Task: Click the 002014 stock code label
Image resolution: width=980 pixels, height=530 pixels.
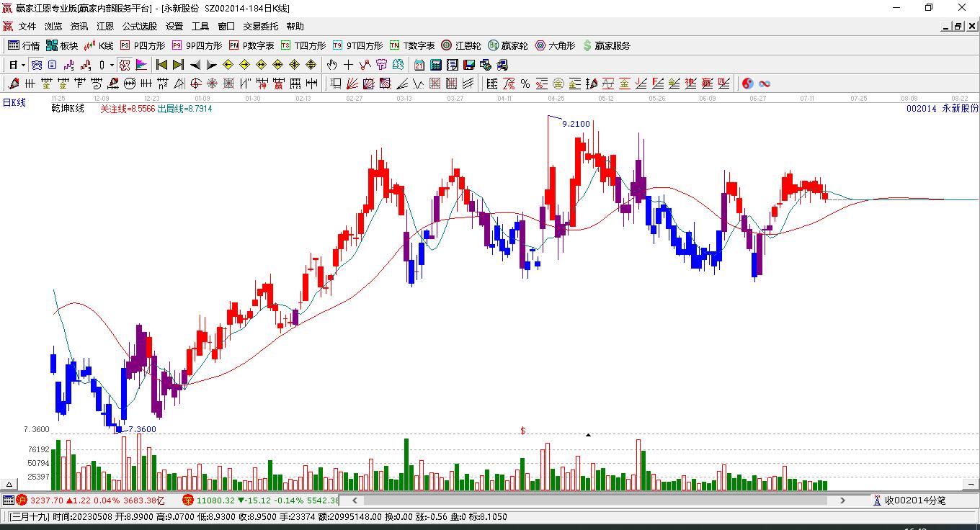Action: pyautogui.click(x=922, y=109)
